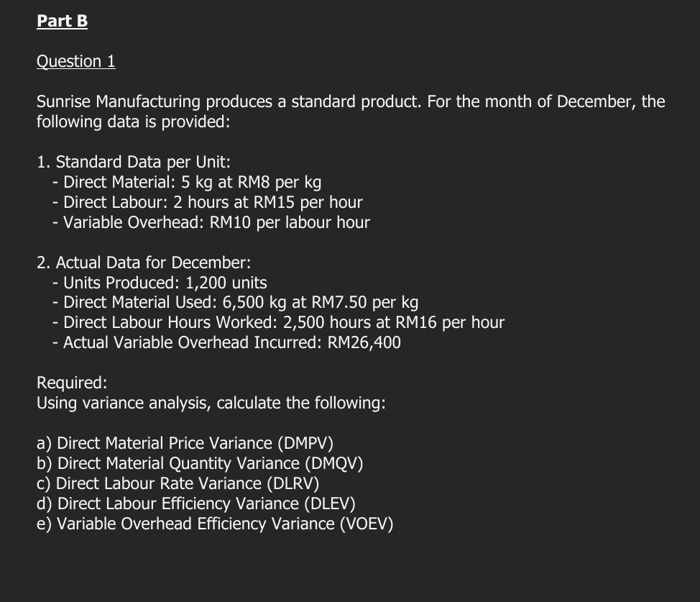Click the 'following data is provided' line
This screenshot has width=700, height=602.
pyautogui.click(x=133, y=122)
